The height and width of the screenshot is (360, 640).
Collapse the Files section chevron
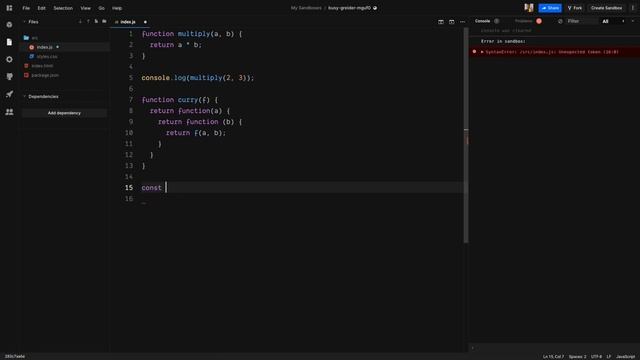(x=24, y=22)
